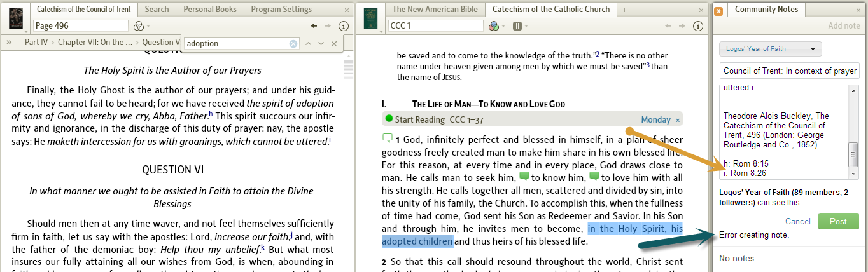Open footnote 3 after 'must be saved'

[648, 64]
